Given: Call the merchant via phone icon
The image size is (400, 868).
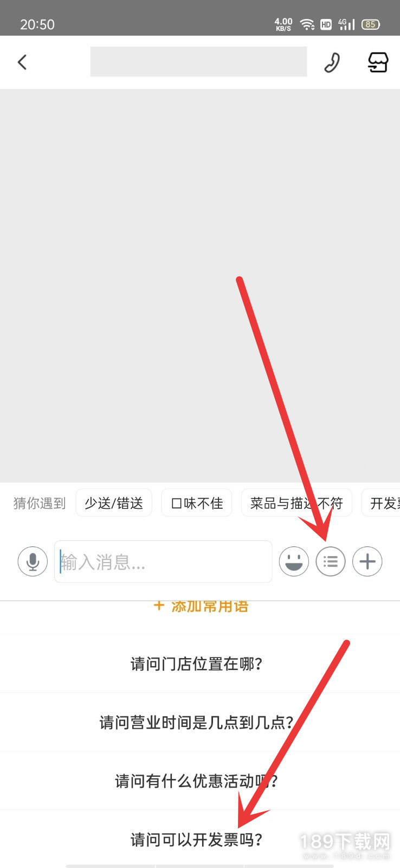Looking at the screenshot, I should (332, 62).
